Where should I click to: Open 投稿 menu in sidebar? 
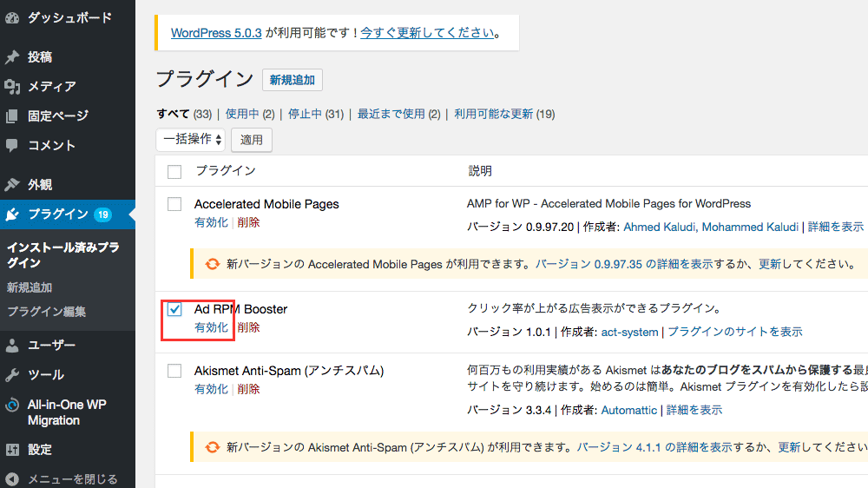[40, 57]
